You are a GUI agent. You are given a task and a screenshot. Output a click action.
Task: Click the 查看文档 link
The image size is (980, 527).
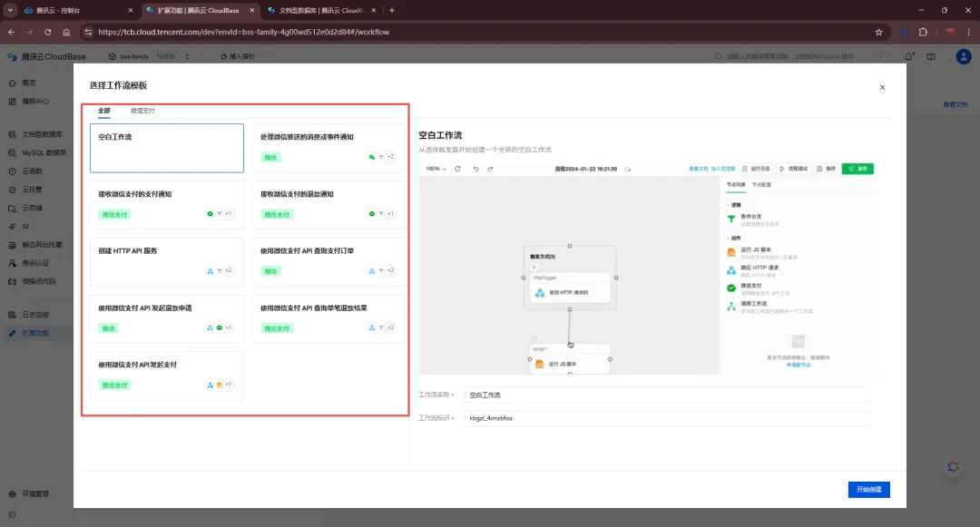(955, 104)
